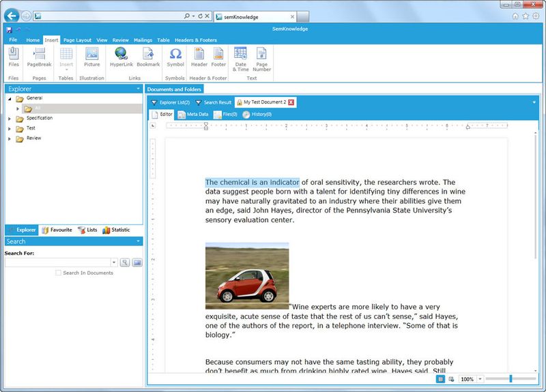
Task: Open browser favorites star icon
Action: tap(526, 16)
